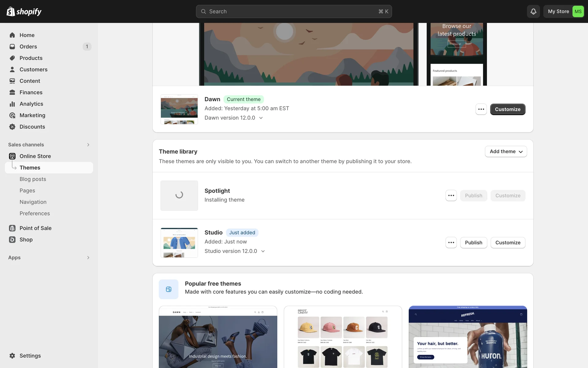The width and height of the screenshot is (588, 368).
Task: Click the Search input field
Action: click(293, 11)
